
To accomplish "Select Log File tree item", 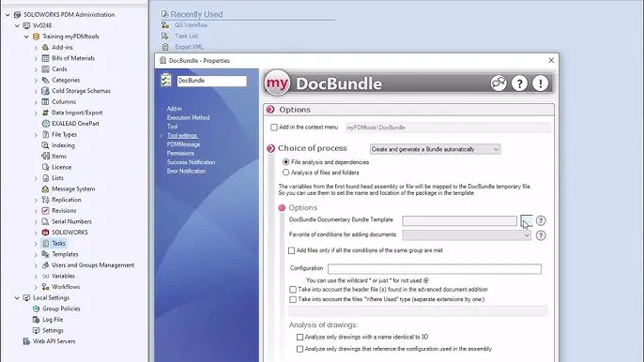I will (53, 320).
